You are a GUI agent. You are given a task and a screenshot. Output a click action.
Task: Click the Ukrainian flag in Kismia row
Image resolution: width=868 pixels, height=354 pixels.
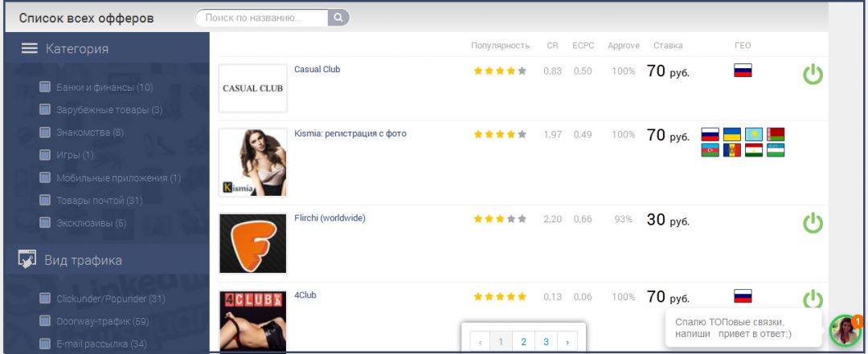732,134
